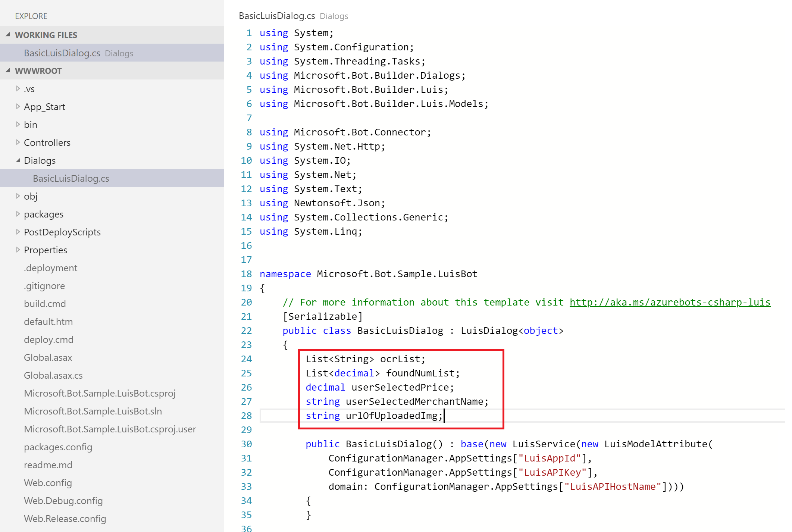The width and height of the screenshot is (792, 532).
Task: Click the "LuisAppId" string literal
Action: [550, 458]
